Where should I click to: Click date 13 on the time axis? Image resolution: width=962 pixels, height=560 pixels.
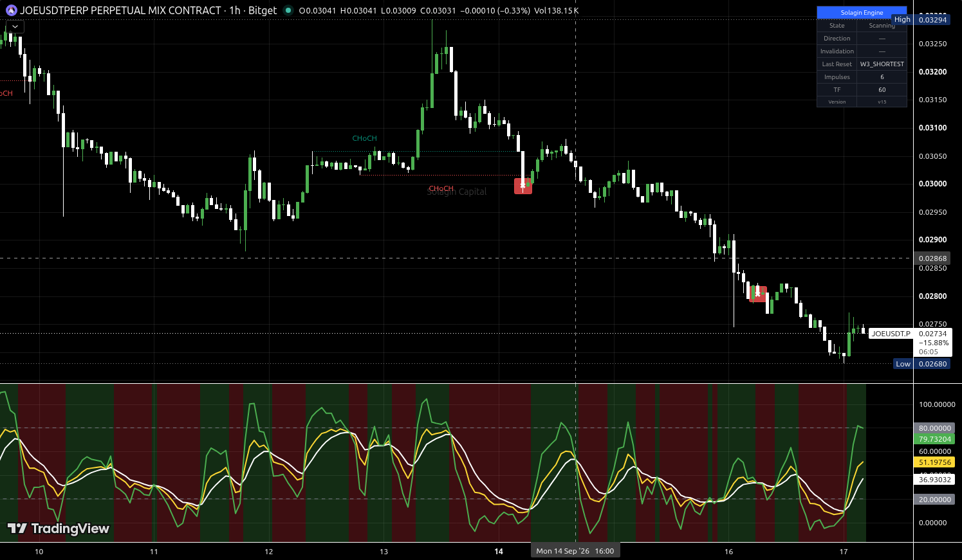click(x=384, y=552)
